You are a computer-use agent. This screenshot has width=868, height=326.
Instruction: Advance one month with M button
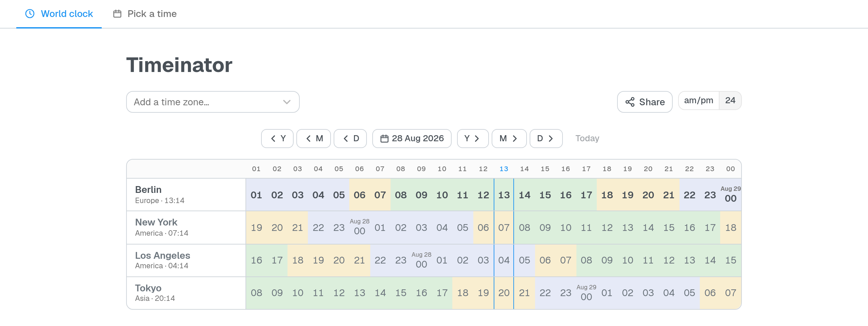tap(509, 139)
